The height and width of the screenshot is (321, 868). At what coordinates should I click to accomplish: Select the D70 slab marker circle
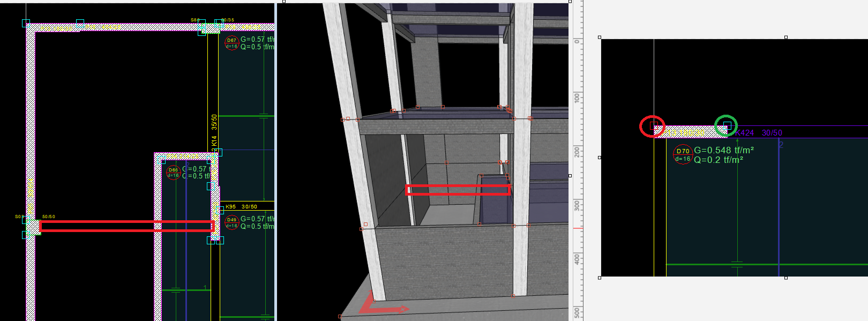[682, 154]
